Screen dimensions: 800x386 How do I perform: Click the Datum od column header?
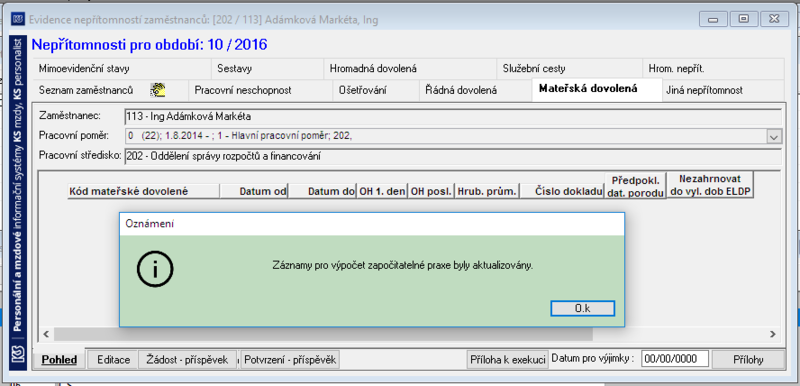[254, 191]
